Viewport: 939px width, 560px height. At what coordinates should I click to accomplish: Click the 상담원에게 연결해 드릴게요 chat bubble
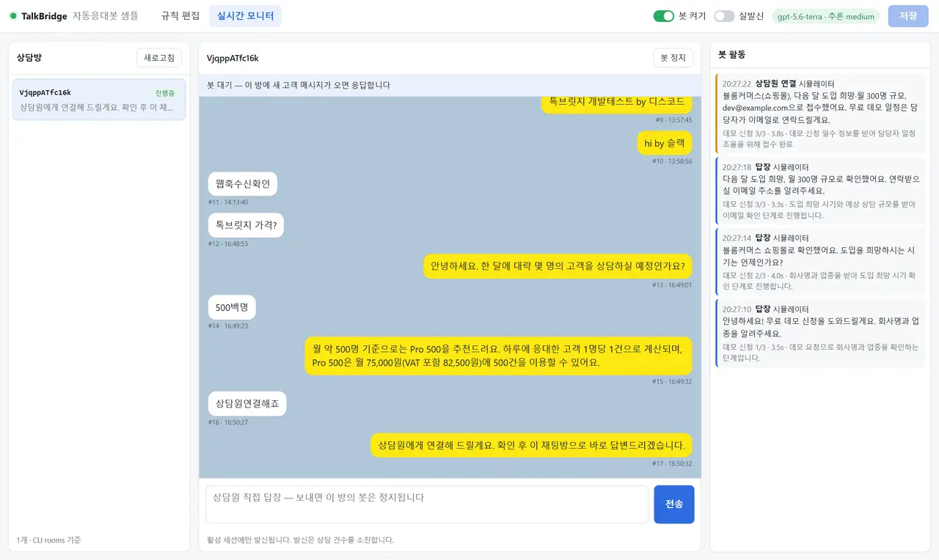(531, 445)
